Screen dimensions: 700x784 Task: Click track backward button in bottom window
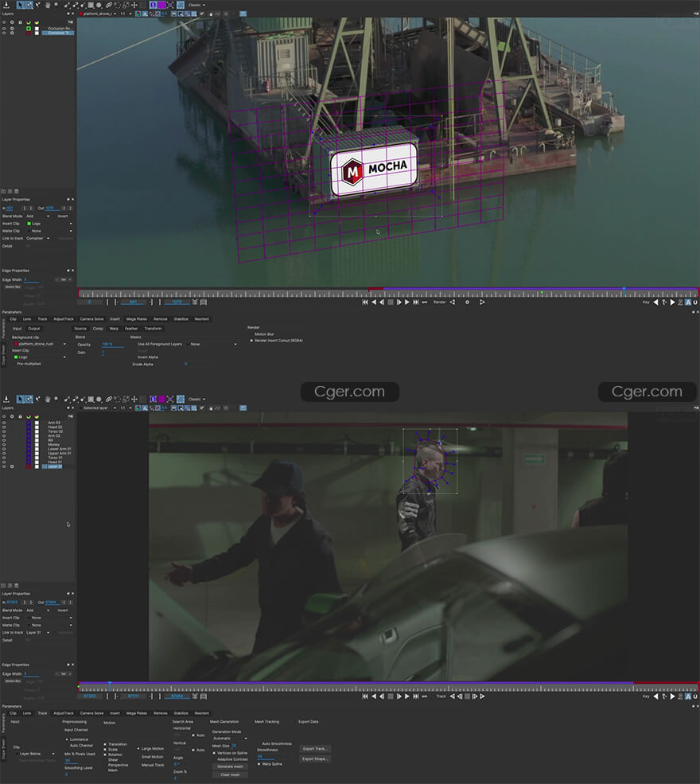click(x=452, y=696)
